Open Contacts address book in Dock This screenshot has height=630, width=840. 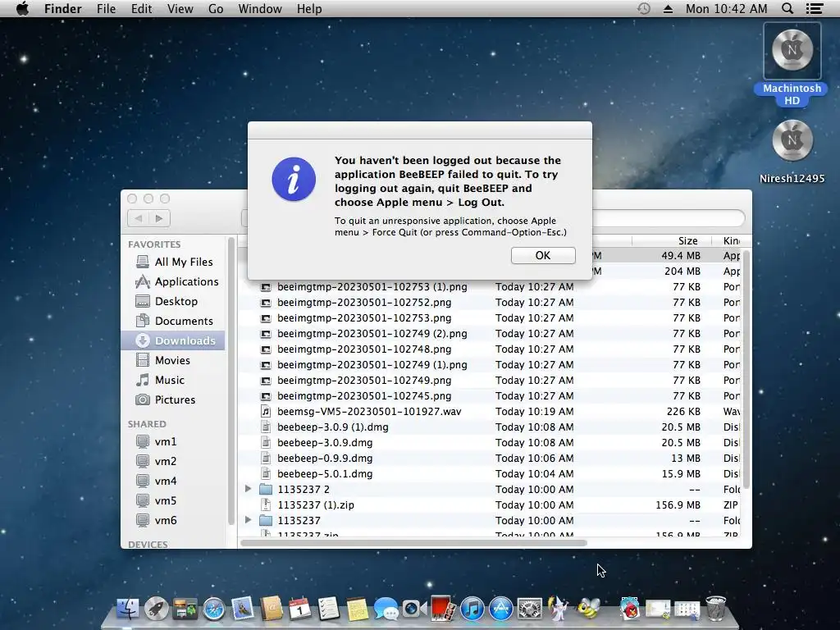click(271, 609)
